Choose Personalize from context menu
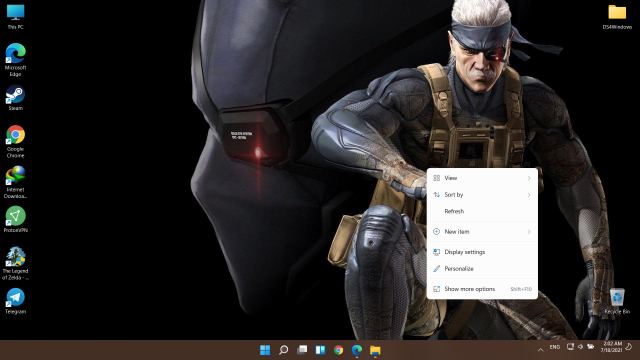This screenshot has width=640, height=360. tap(482, 269)
